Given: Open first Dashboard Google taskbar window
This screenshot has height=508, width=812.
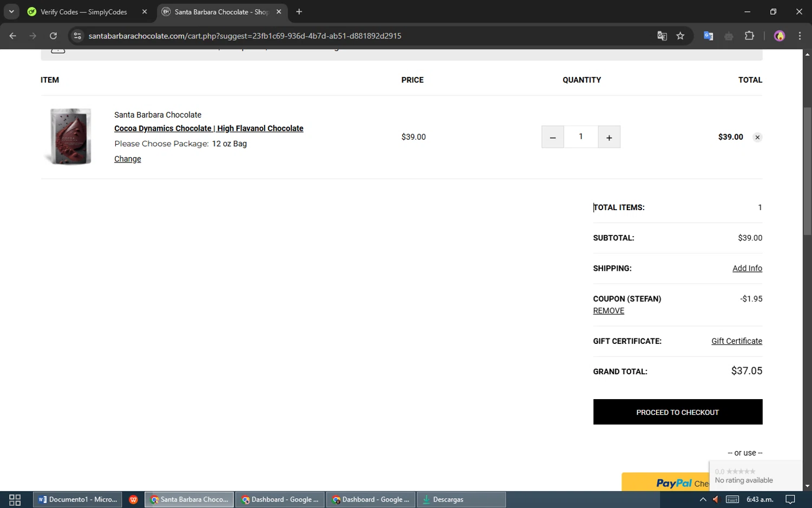Looking at the screenshot, I should 280,499.
